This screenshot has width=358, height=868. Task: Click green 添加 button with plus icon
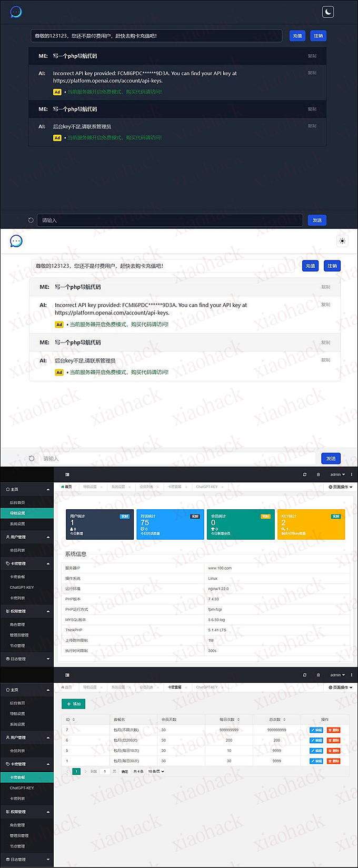coord(74,704)
